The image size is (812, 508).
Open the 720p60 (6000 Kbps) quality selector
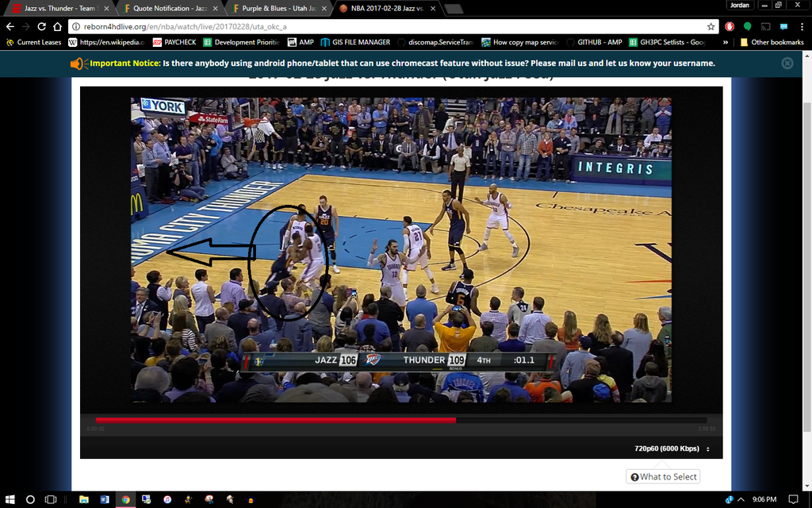point(672,448)
